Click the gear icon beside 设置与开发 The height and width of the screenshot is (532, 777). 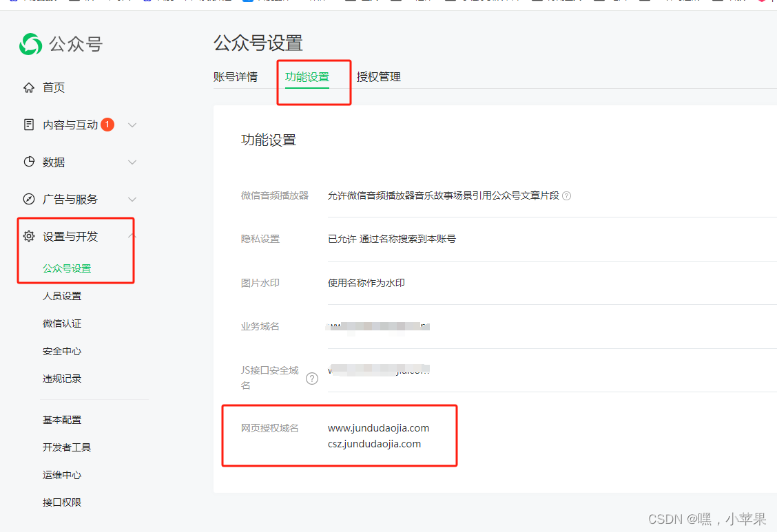tap(28, 236)
